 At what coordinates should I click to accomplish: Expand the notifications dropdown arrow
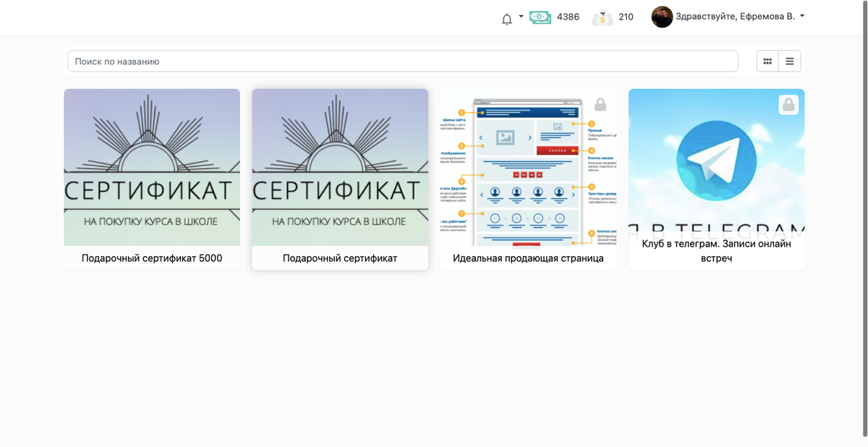coord(519,17)
